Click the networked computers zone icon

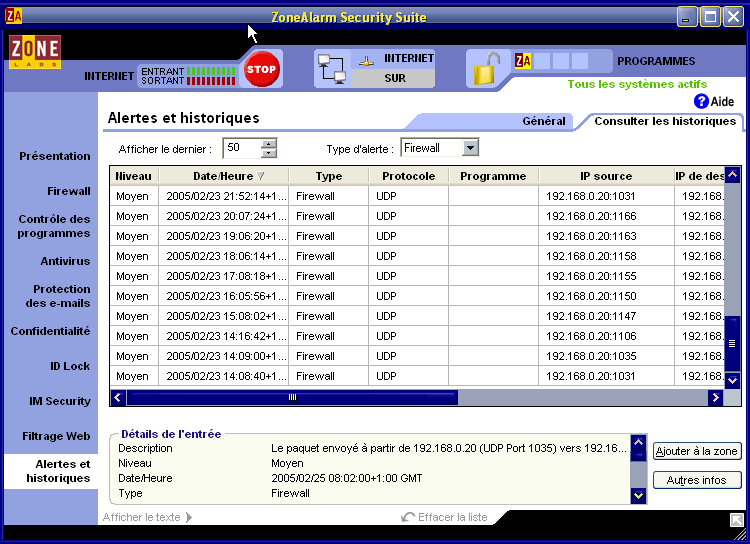click(x=332, y=69)
